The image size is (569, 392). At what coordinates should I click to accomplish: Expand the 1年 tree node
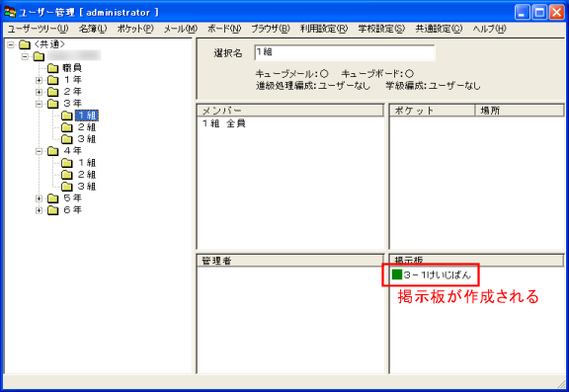click(39, 80)
